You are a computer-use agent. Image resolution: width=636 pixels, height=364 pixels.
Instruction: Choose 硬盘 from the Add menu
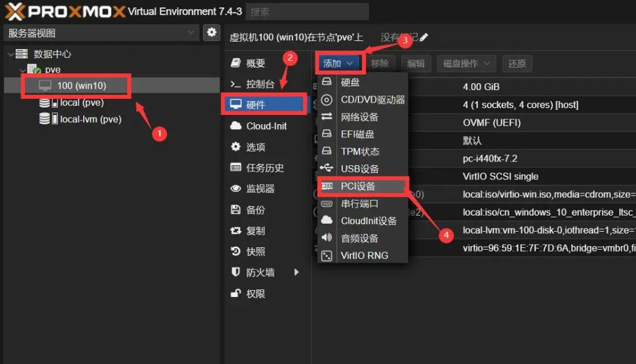pyautogui.click(x=363, y=83)
